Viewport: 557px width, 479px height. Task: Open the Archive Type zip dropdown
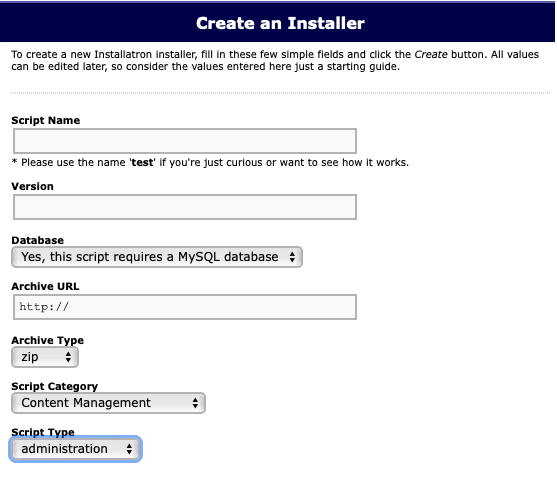(x=45, y=357)
